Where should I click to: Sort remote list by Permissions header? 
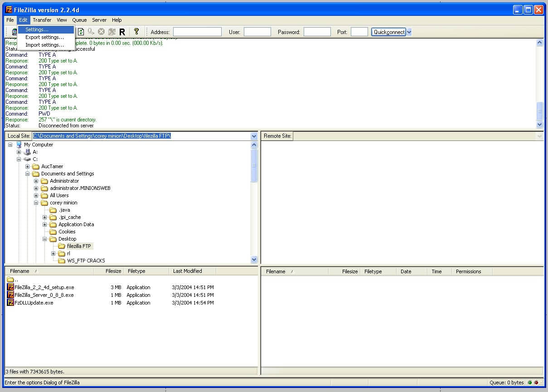[471, 271]
